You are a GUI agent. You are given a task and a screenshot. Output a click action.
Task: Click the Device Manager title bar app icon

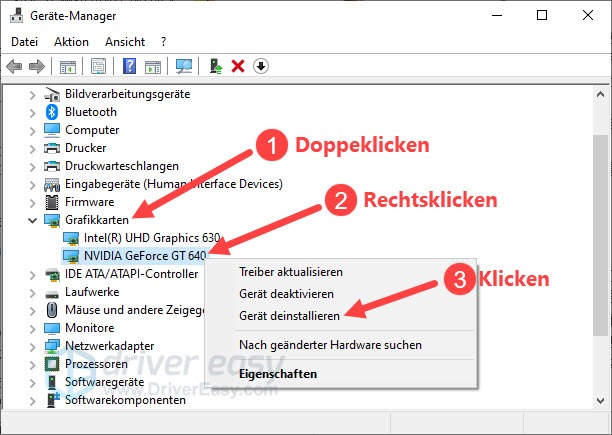[x=16, y=16]
